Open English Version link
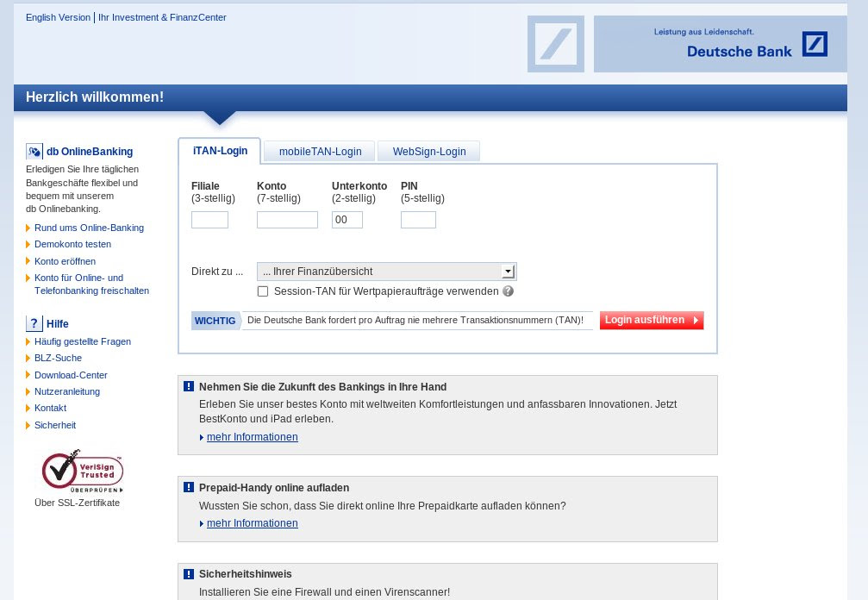 58,17
